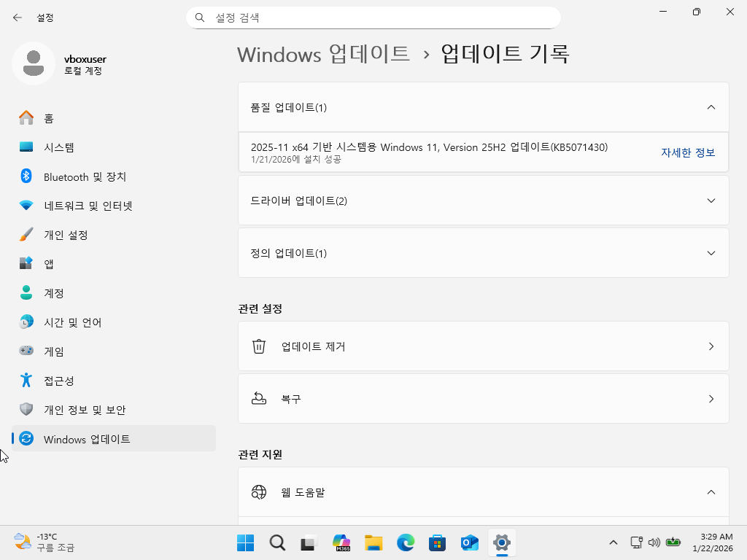Click the Settings gear on taskbar
747x560 pixels.
(x=502, y=542)
